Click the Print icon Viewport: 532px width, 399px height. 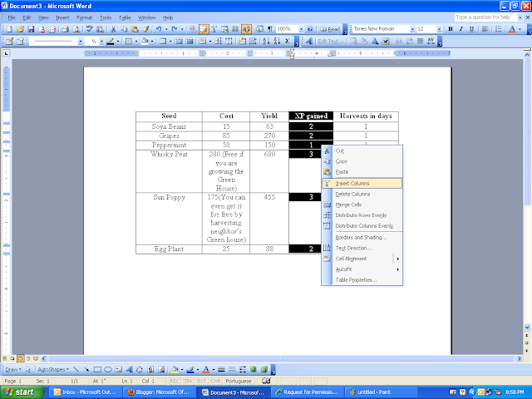[x=65, y=30]
